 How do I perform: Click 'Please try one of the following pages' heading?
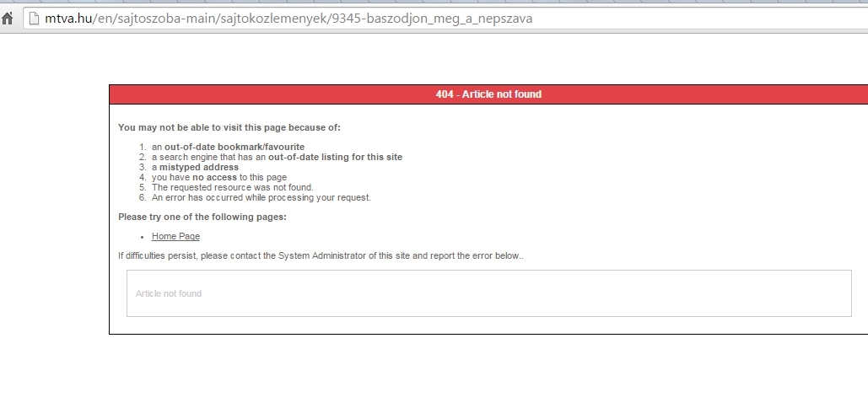pos(202,217)
